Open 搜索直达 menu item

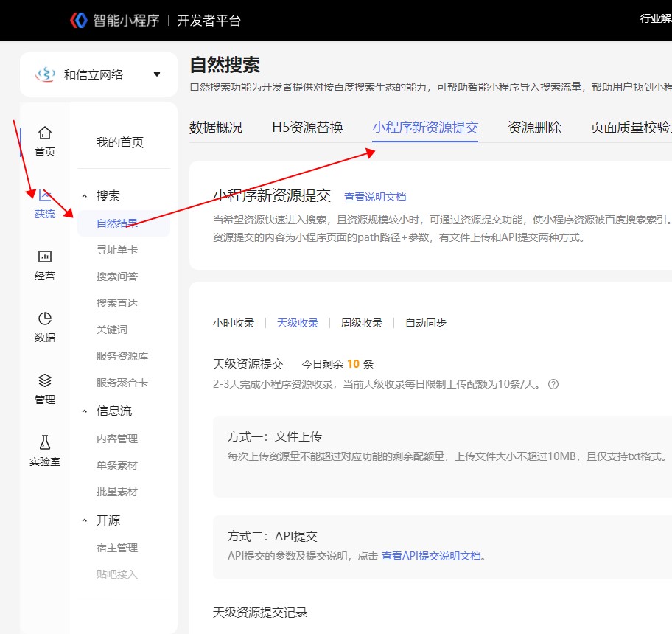click(117, 303)
